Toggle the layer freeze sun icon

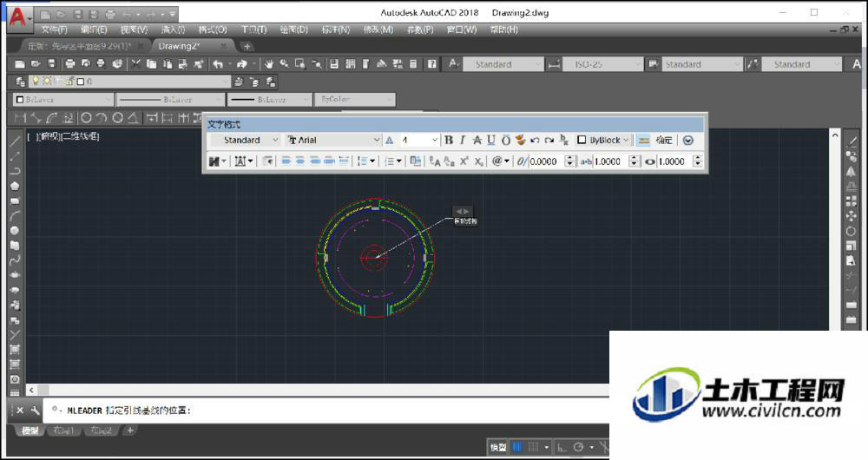click(47, 82)
